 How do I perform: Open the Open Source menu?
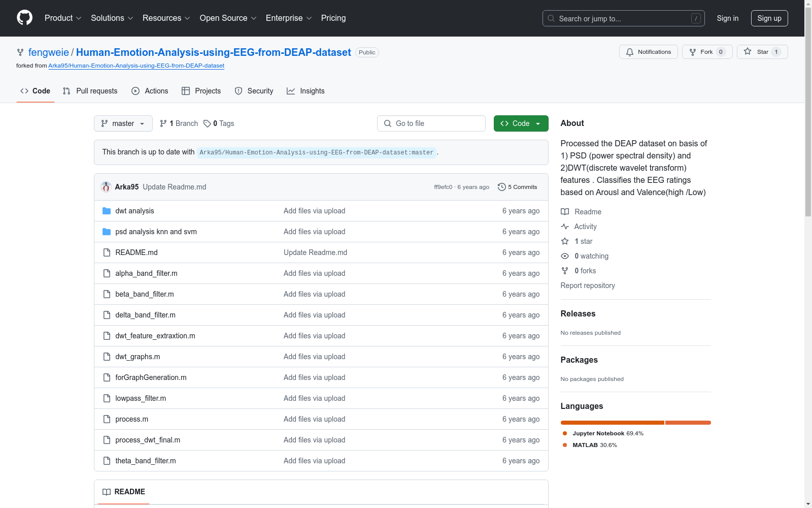228,18
